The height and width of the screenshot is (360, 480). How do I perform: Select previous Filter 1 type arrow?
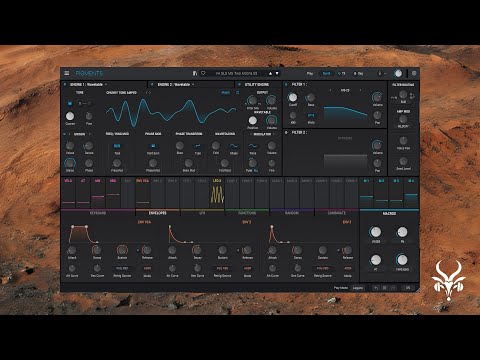330,90
